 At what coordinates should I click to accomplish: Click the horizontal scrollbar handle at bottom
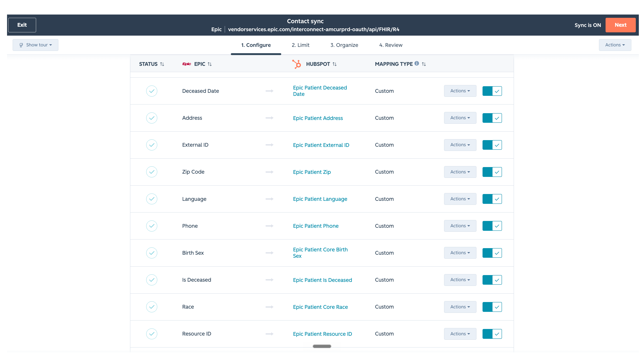pyautogui.click(x=322, y=346)
